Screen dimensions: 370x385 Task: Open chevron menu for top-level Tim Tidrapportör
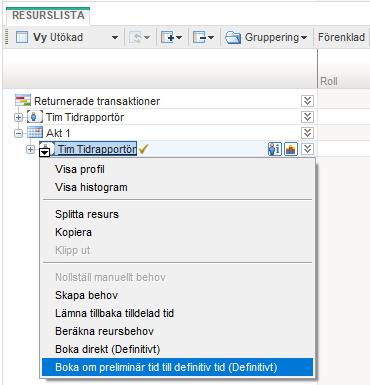[307, 117]
